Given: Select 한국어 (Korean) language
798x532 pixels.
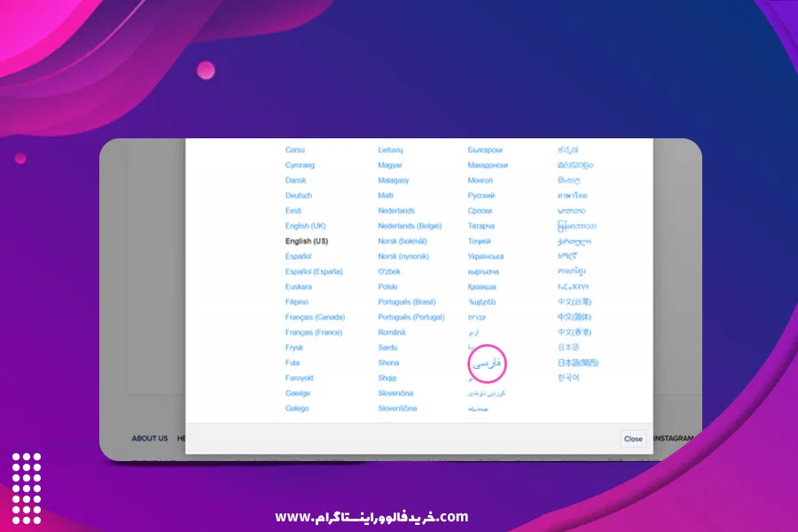Looking at the screenshot, I should [x=568, y=378].
